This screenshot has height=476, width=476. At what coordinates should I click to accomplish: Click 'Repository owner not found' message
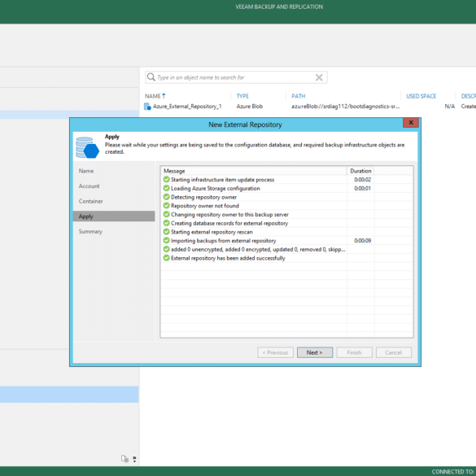(205, 206)
